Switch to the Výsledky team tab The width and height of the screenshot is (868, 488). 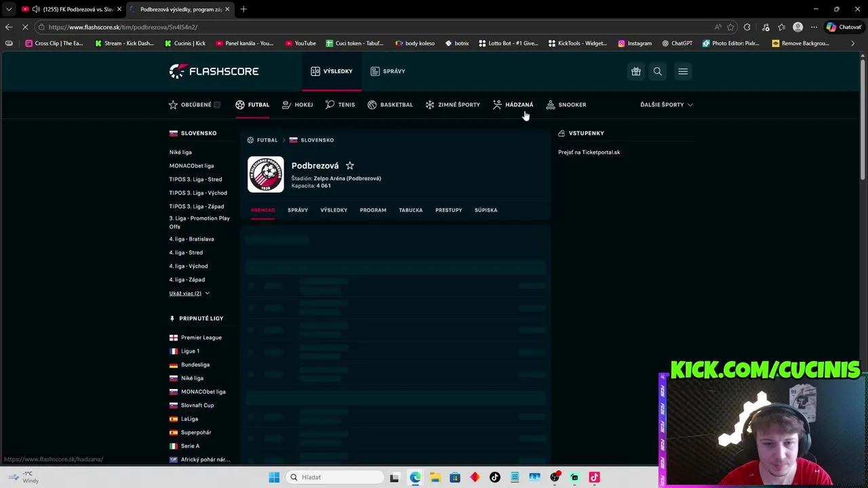(334, 210)
